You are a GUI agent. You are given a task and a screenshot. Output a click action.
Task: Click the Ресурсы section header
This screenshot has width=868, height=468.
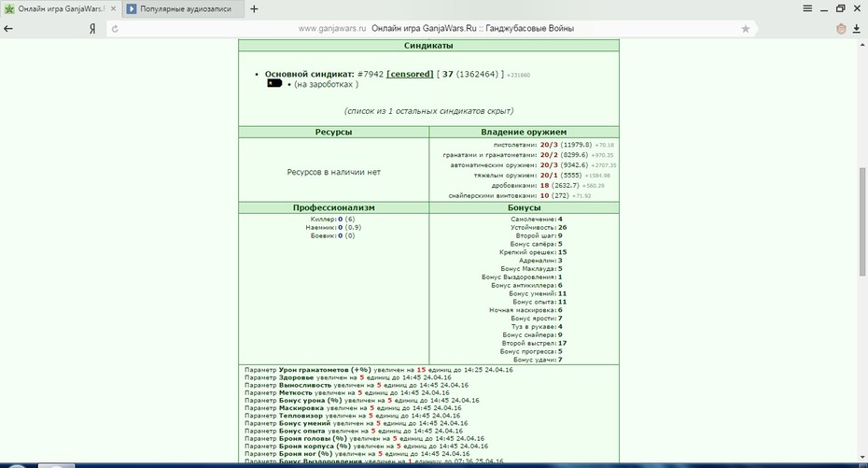[x=333, y=132]
